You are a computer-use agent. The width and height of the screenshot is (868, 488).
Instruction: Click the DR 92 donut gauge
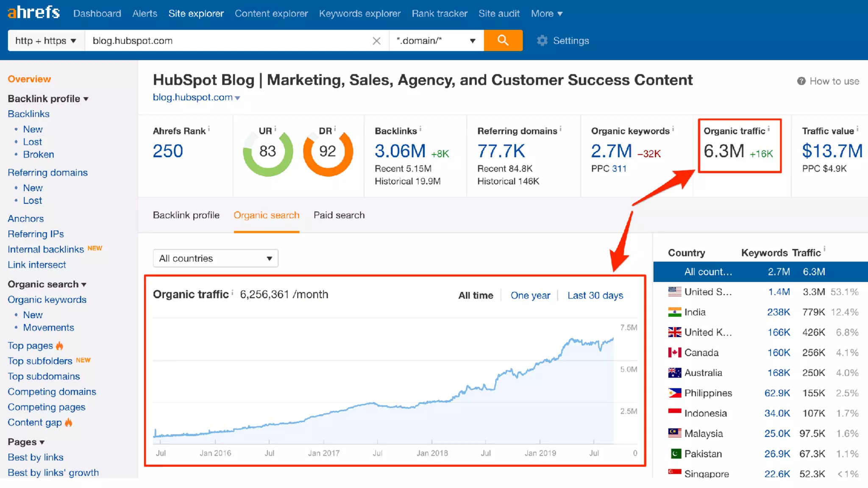coord(328,152)
